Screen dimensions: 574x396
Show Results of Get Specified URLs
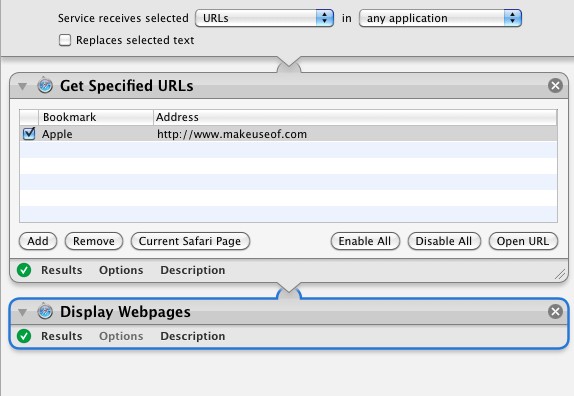pos(62,270)
